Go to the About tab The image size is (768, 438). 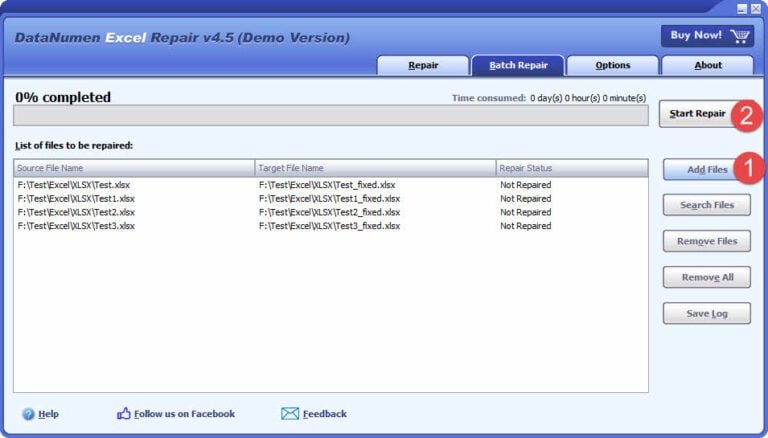[707, 66]
